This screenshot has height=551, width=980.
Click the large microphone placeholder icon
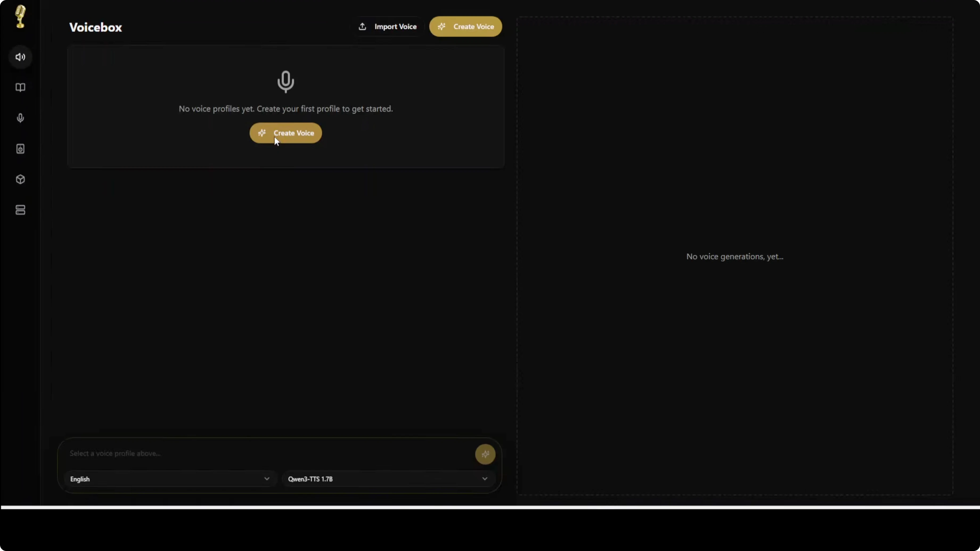coord(285,81)
